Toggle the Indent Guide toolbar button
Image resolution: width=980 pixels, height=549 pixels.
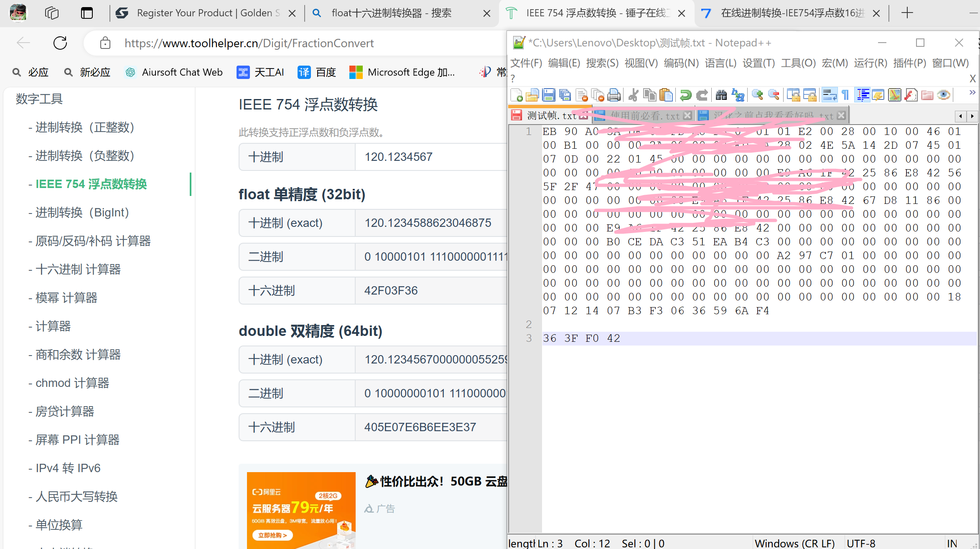(x=863, y=95)
